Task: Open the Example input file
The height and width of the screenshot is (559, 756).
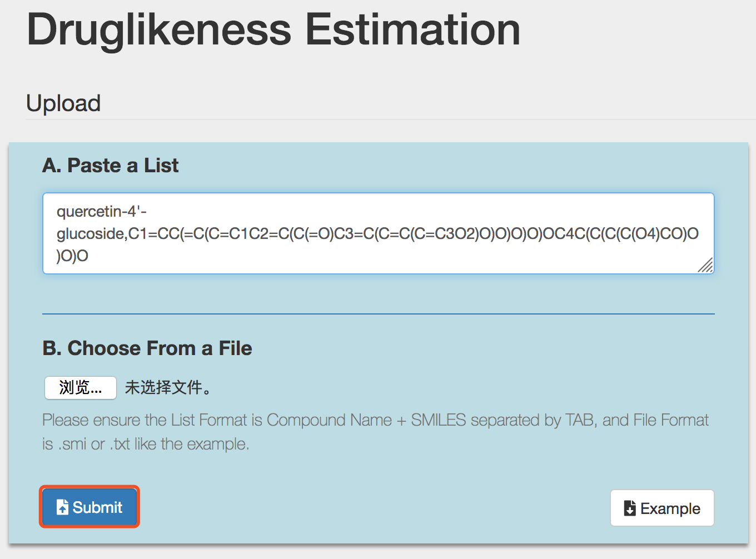Action: [x=662, y=508]
